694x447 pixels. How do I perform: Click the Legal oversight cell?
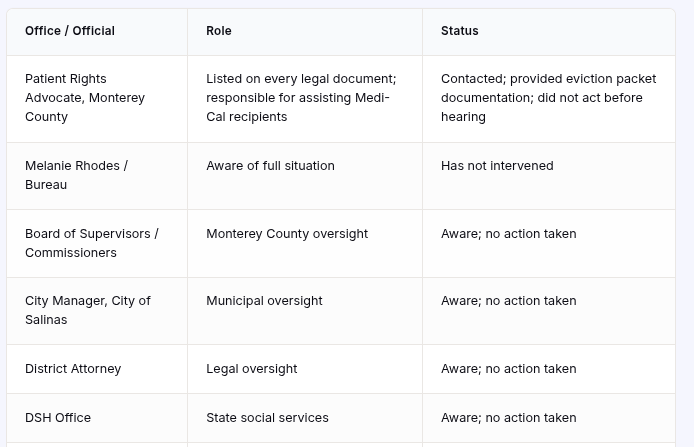click(x=305, y=369)
